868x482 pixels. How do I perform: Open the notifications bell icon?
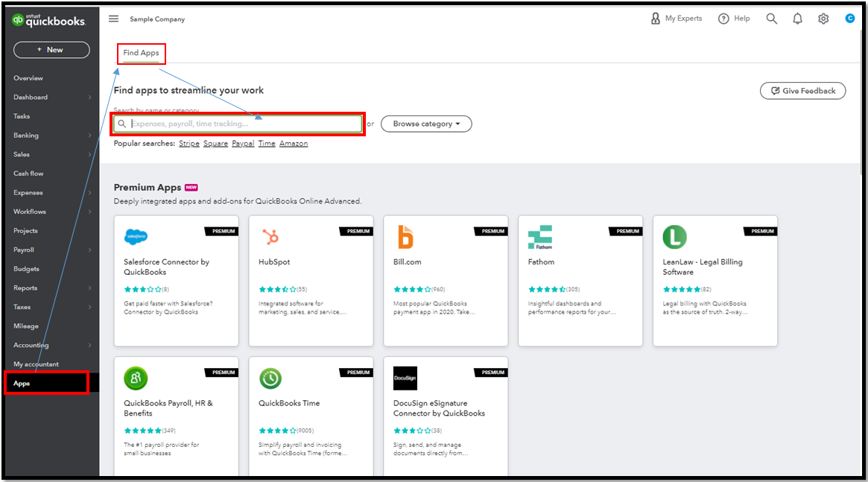pyautogui.click(x=797, y=19)
